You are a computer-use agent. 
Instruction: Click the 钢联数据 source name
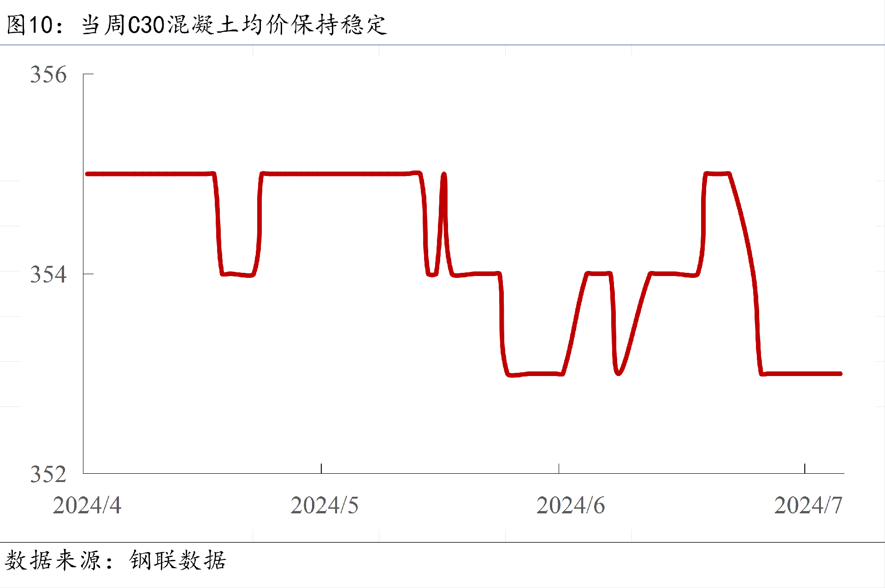178,560
